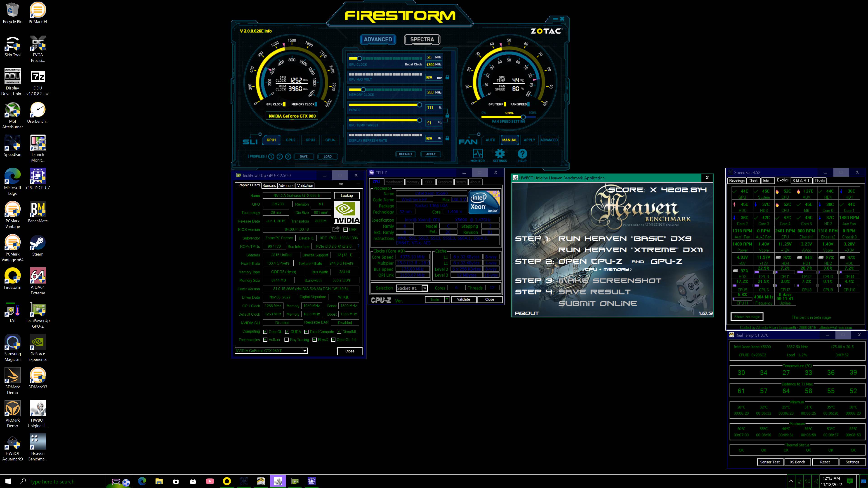
Task: Click the lock icon beside GPU MAX VOLT
Action: pyautogui.click(x=447, y=77)
